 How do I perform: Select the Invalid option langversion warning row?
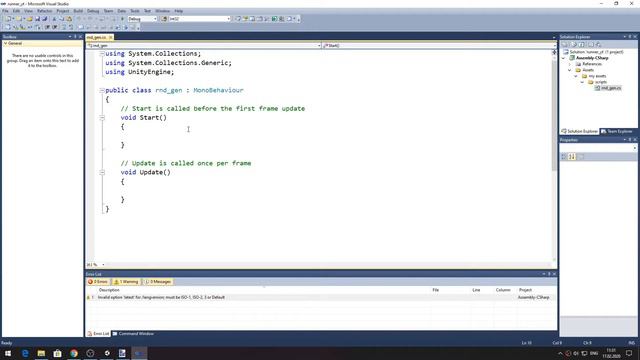coord(321,298)
